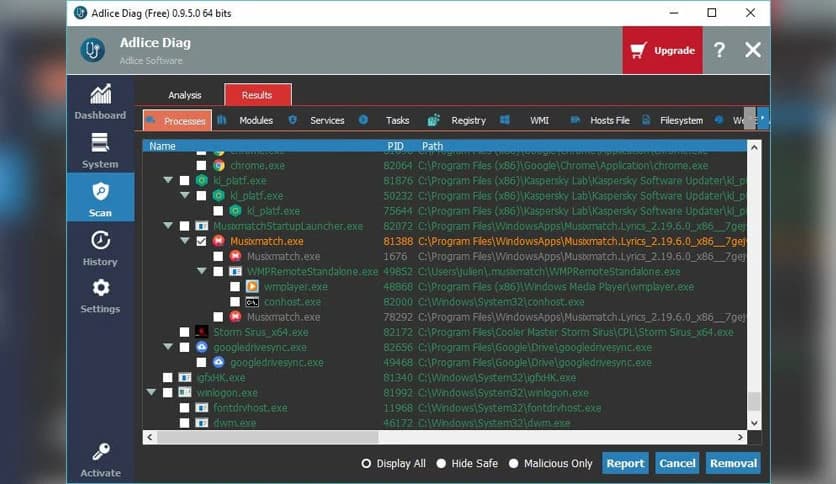Viewport: 836px width, 484px height.
Task: Collapse the MusixmatchStartupLauncher.exe tree node
Action: click(x=168, y=226)
